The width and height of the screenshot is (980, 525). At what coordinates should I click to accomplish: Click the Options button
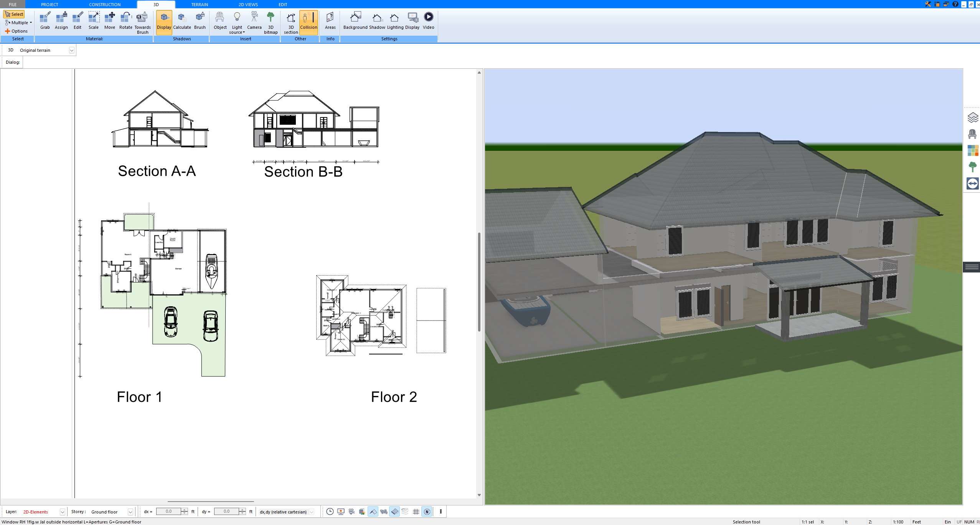[x=16, y=31]
